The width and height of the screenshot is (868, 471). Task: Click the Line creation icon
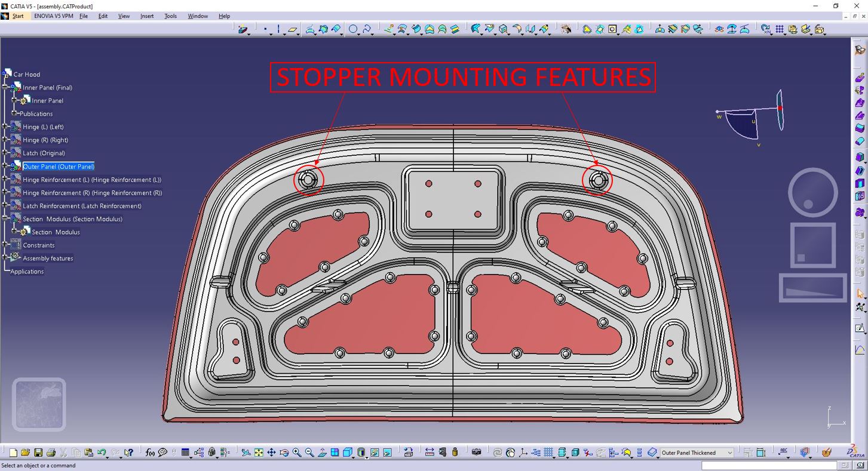click(x=278, y=29)
